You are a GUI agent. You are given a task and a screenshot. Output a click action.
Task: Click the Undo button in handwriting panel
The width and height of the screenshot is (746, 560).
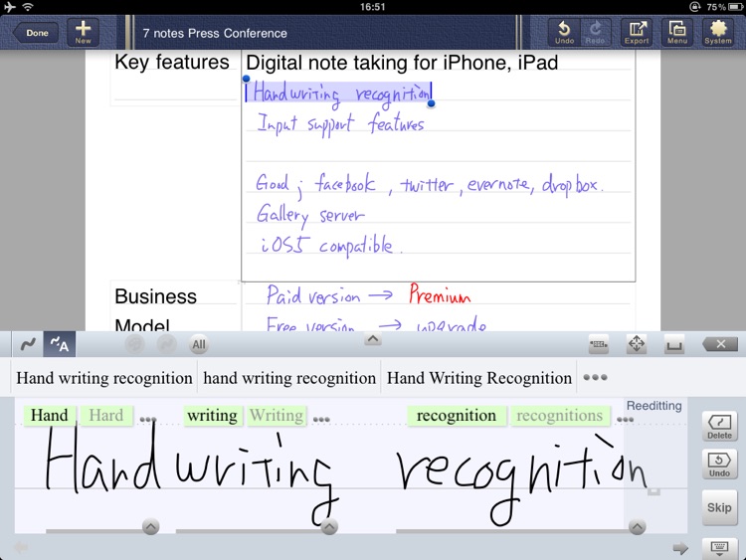[719, 465]
